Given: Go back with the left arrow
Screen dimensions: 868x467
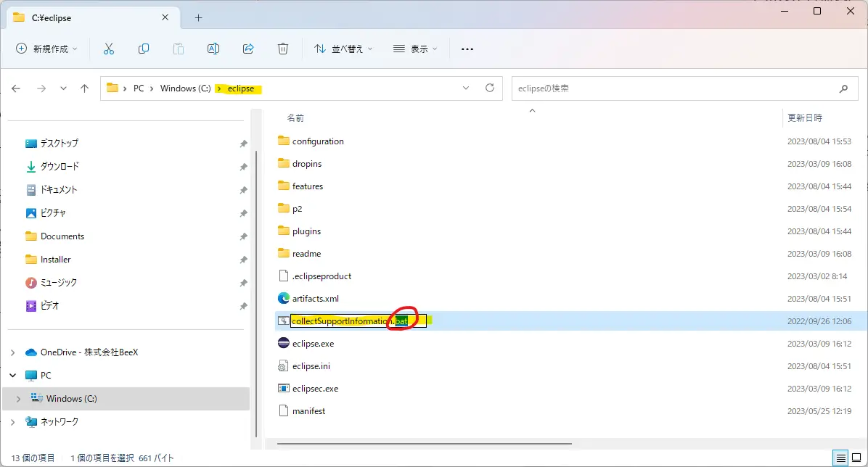Looking at the screenshot, I should click(x=16, y=88).
